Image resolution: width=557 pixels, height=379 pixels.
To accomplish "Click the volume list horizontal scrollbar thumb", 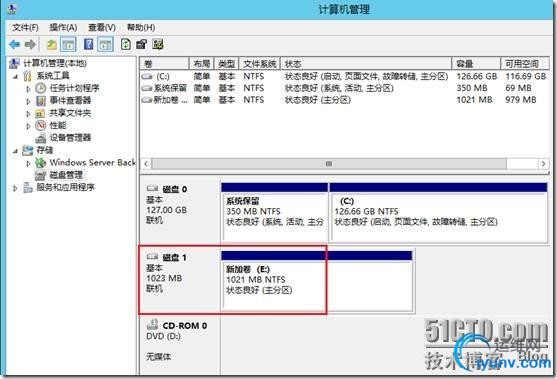I will click(x=329, y=164).
